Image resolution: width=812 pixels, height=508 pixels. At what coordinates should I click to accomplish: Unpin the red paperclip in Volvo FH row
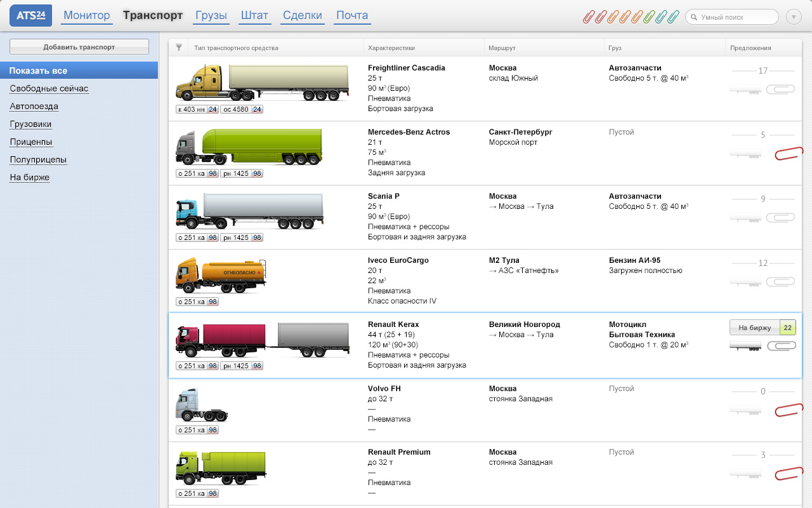[x=789, y=410]
